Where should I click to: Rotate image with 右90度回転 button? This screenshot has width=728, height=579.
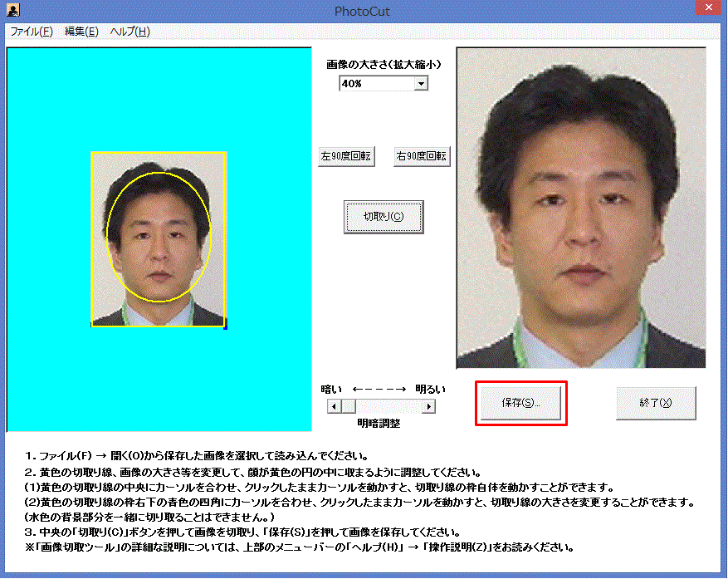click(x=422, y=156)
